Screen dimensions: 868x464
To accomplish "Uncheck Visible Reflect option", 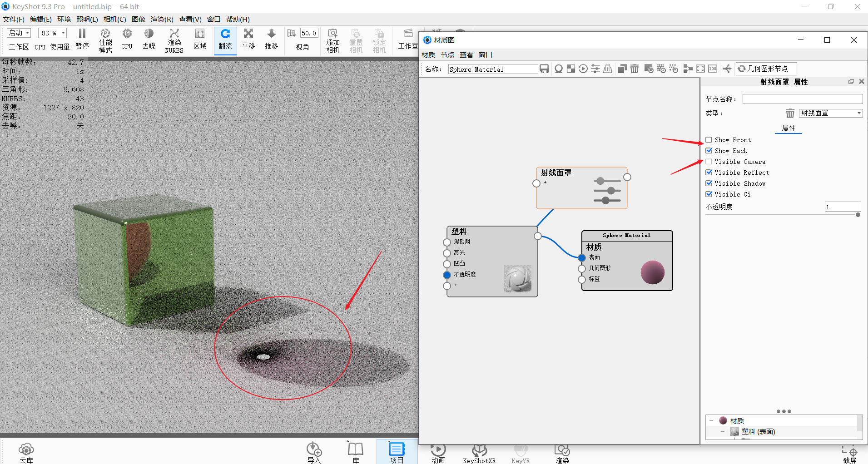I will point(709,173).
